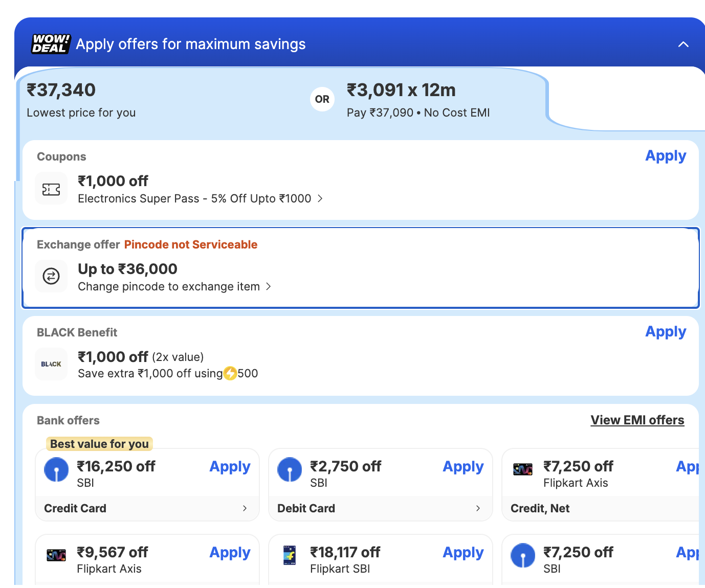Apply the ₹1,000 off coupon
Screen dimensions: 705x588
[x=665, y=156]
